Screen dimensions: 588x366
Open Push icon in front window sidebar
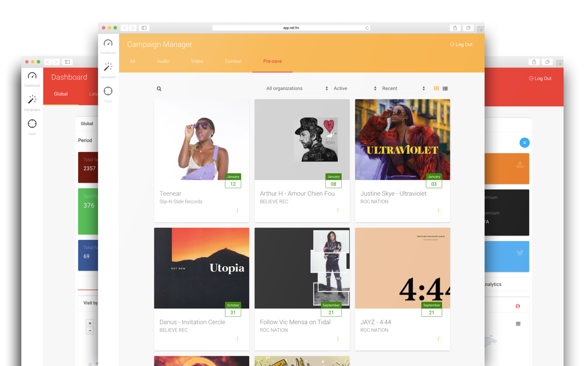click(108, 91)
